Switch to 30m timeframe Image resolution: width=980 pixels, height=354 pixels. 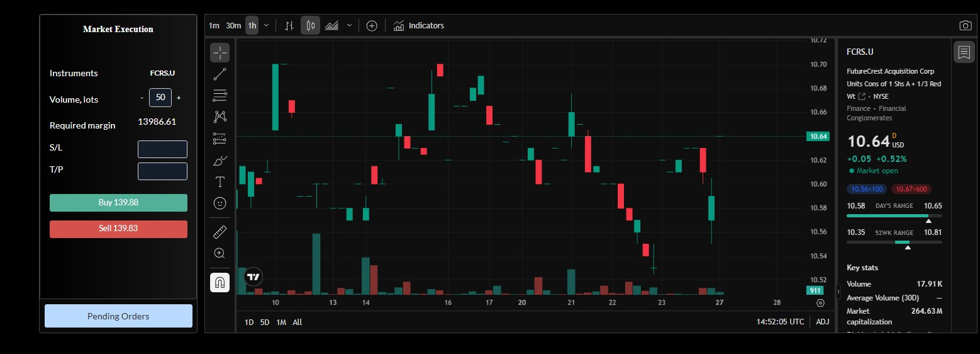(x=233, y=25)
